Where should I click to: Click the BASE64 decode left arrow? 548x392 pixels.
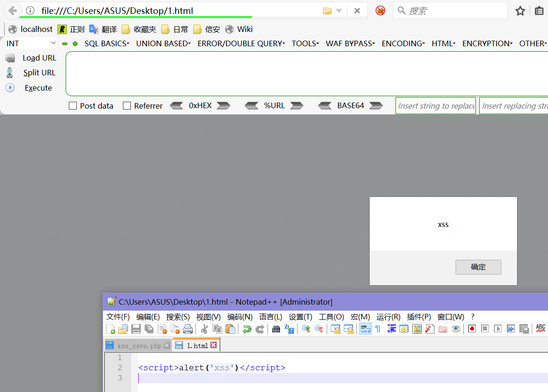pos(325,105)
